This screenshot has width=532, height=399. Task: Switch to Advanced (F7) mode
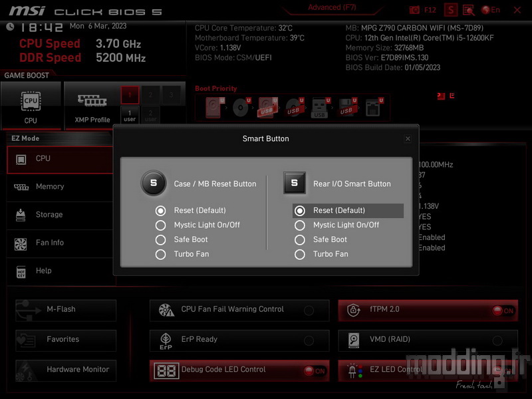(332, 7)
